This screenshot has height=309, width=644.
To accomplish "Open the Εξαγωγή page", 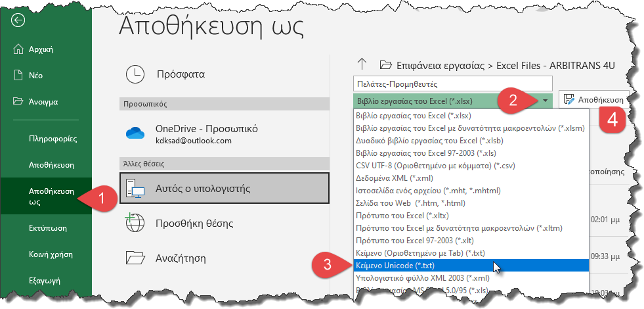I will pos(45,281).
